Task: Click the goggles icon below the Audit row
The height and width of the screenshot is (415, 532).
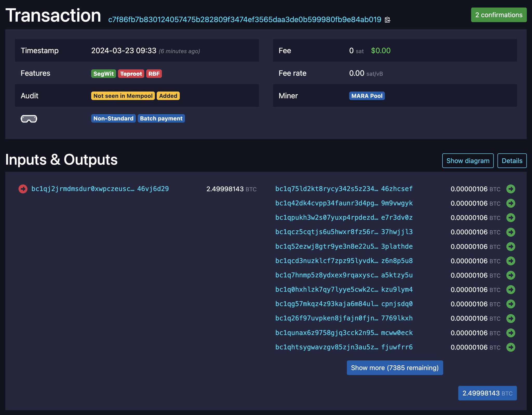Action: [x=29, y=119]
